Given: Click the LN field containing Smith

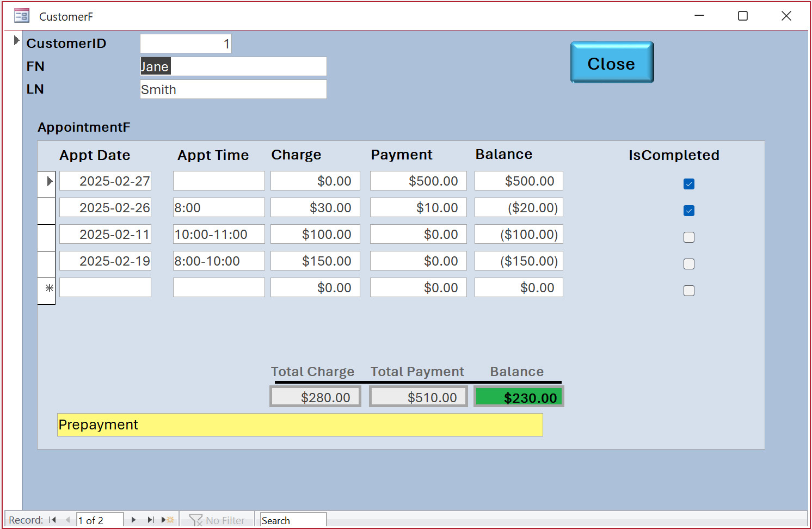Looking at the screenshot, I should point(233,89).
